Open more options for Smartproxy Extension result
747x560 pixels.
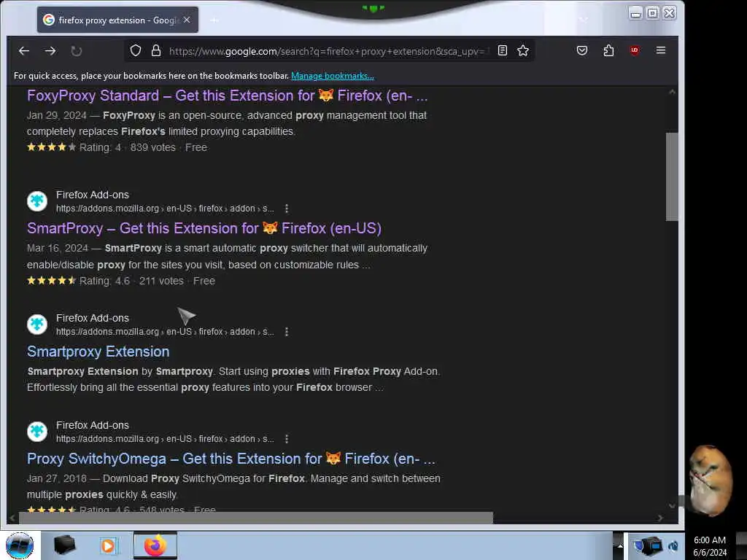point(286,332)
